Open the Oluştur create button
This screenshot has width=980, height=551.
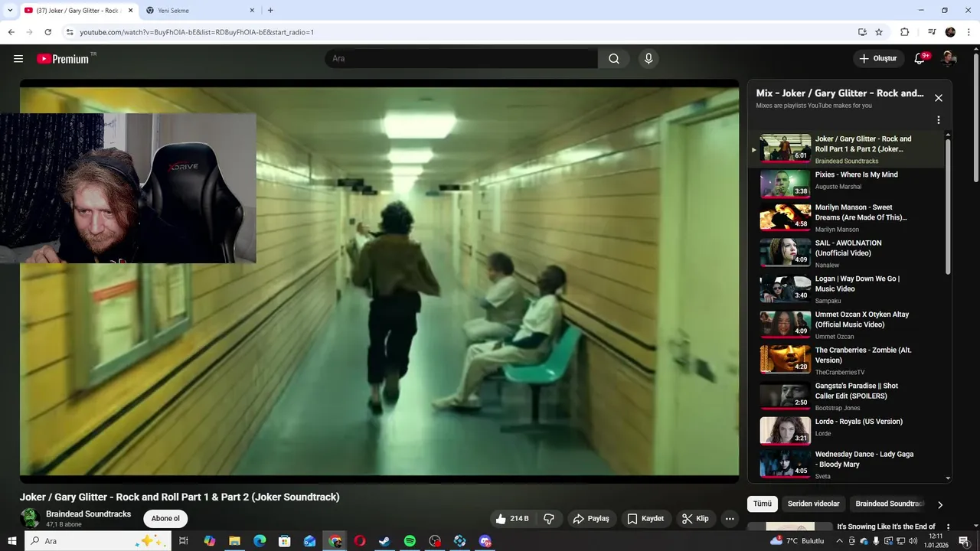[x=878, y=59]
